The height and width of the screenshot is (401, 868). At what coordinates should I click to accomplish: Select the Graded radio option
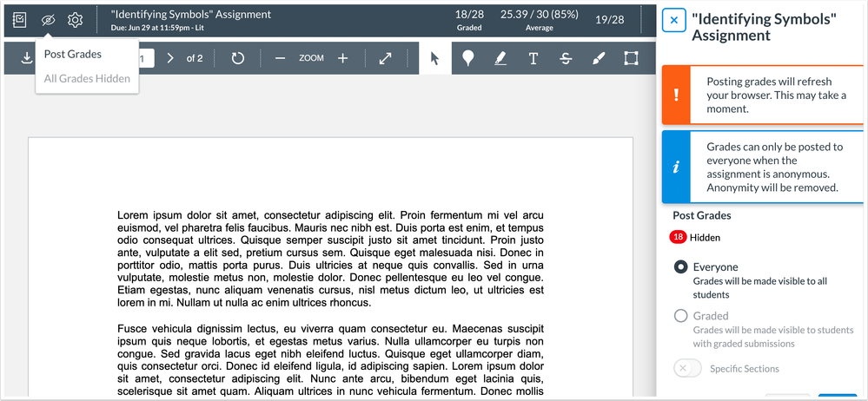(x=681, y=316)
